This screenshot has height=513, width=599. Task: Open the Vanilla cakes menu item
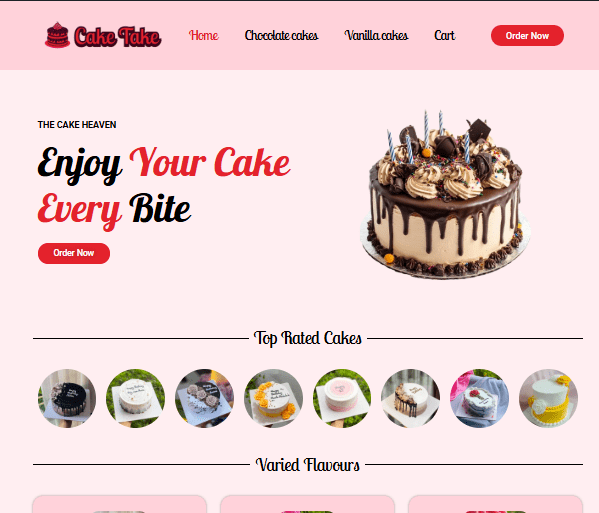click(x=376, y=36)
